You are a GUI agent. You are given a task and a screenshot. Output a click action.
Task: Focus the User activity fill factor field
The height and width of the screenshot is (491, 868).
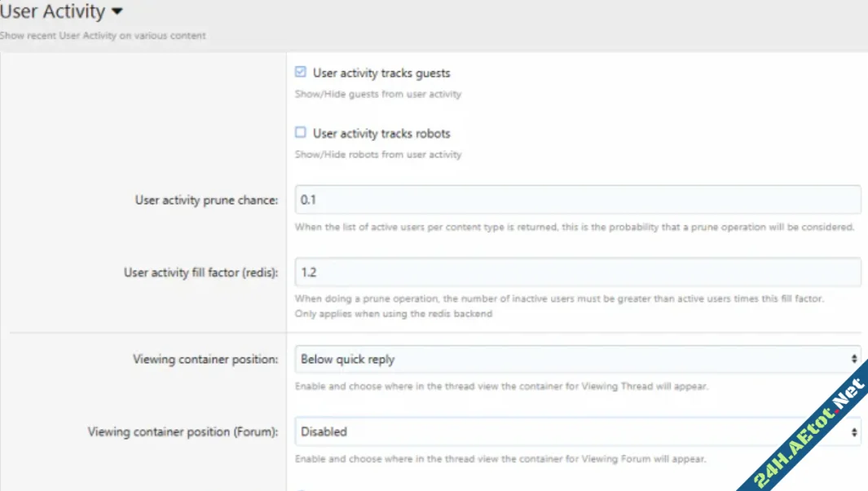(x=577, y=272)
